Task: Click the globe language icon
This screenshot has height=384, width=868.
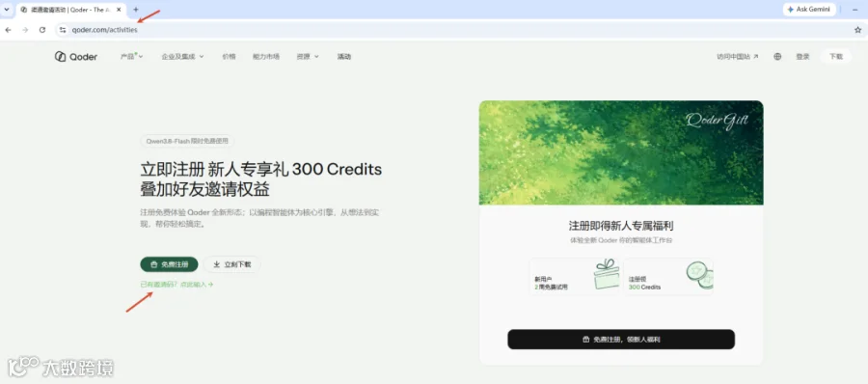Action: coord(777,57)
